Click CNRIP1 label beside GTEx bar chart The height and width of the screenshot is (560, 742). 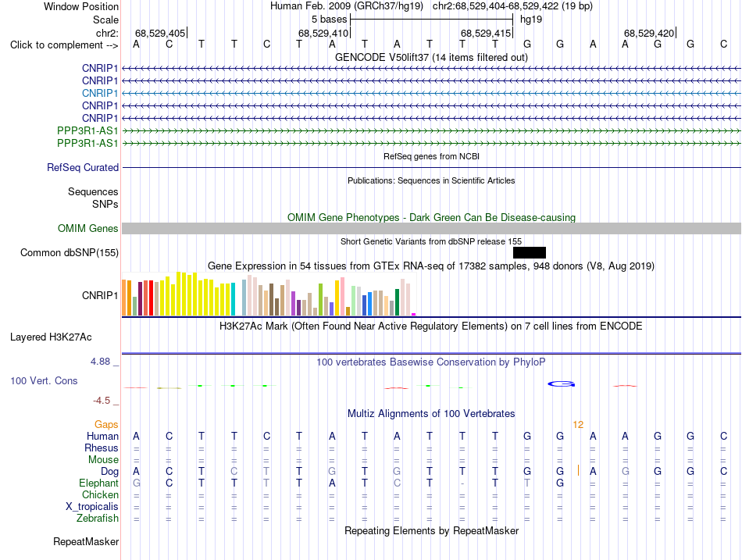pos(100,295)
